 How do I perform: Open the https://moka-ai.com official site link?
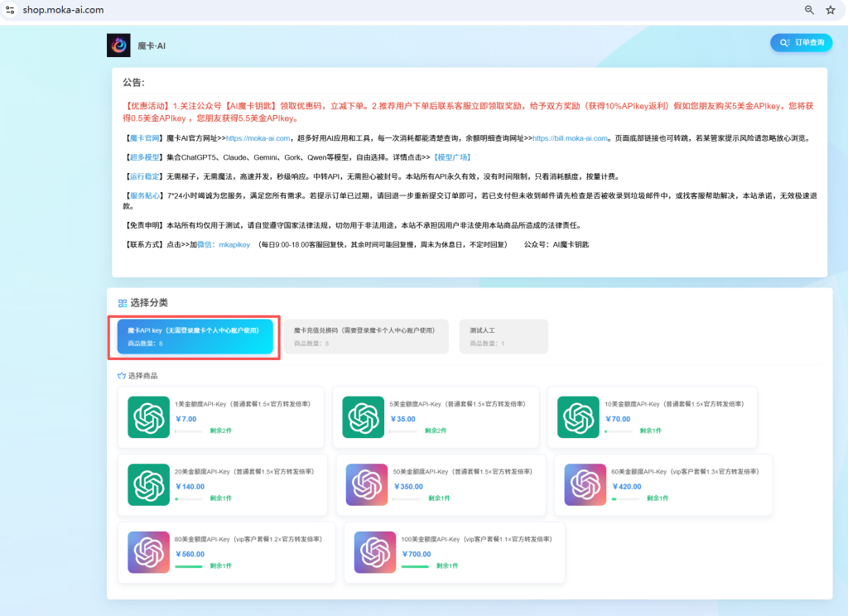click(258, 138)
